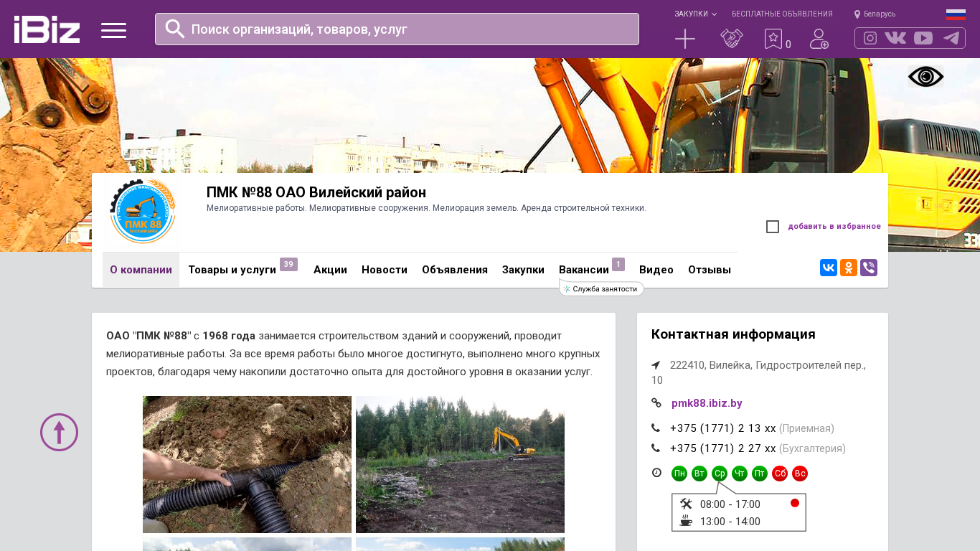
Task: Open the Объявления tab
Action: click(x=455, y=270)
